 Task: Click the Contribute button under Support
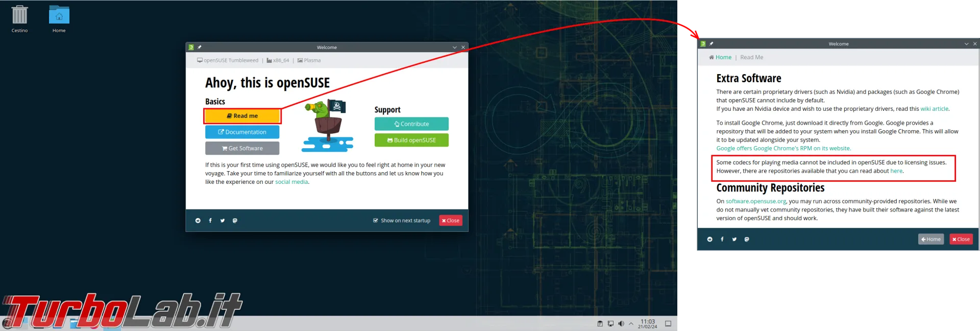pos(411,124)
